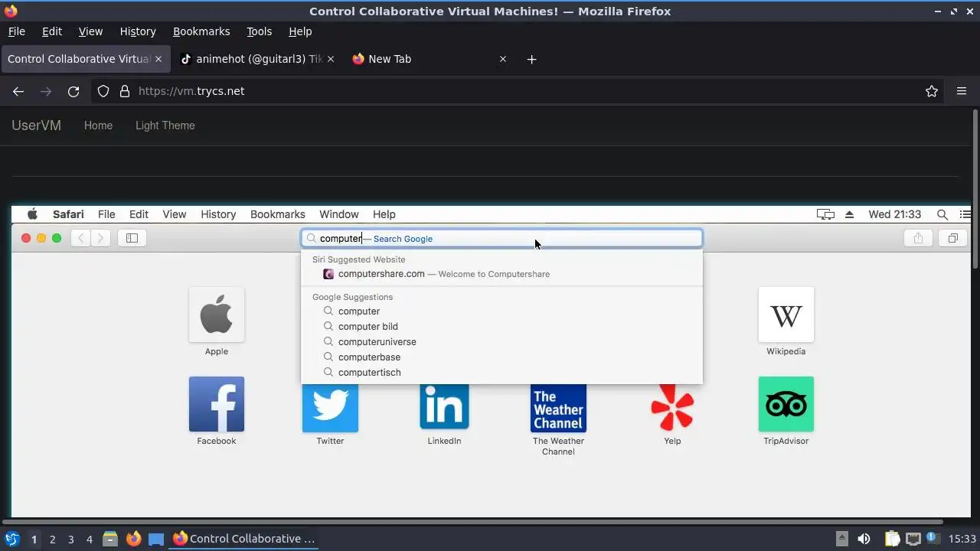Screen dimensions: 980x551
Task: Show all Safari tabs button
Action: click(x=952, y=238)
